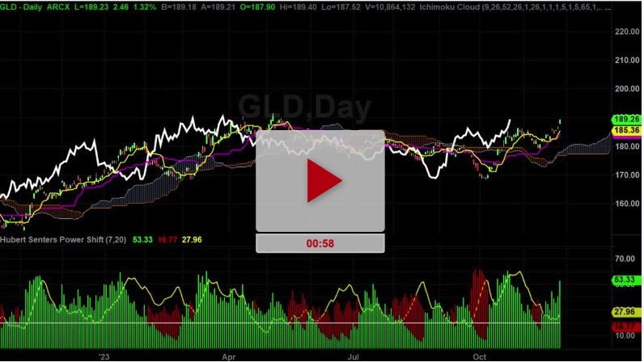This screenshot has height=362, width=644.
Task: Click the 200.00 price axis label
Action: (627, 89)
